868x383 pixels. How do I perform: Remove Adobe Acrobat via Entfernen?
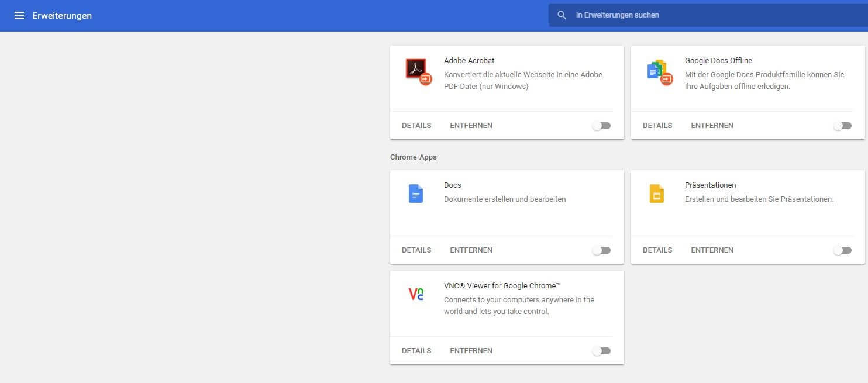[x=471, y=126]
